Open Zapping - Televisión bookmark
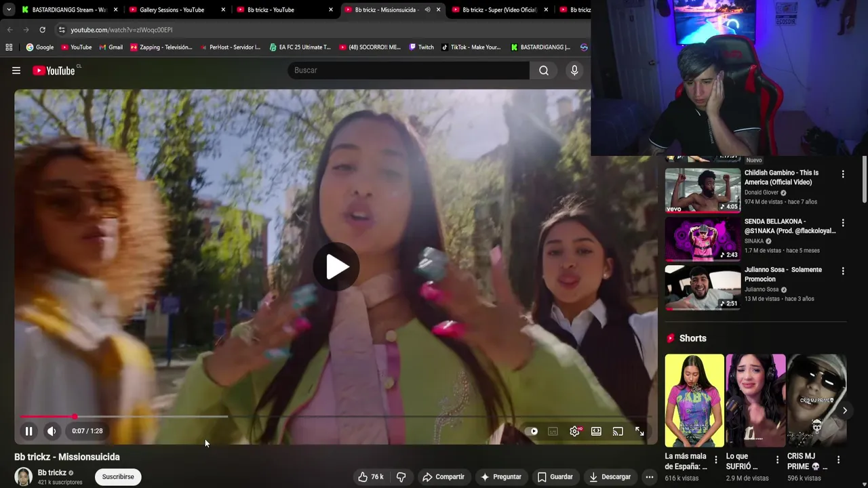The height and width of the screenshot is (488, 868). click(161, 47)
